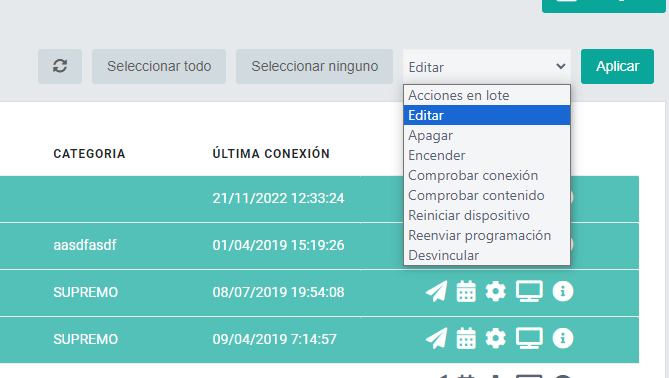
Task: Choose Apagar from the dropdown list
Action: [487, 135]
